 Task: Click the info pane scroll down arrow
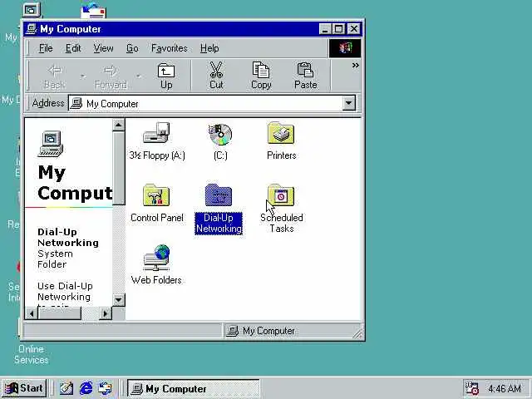(x=118, y=300)
